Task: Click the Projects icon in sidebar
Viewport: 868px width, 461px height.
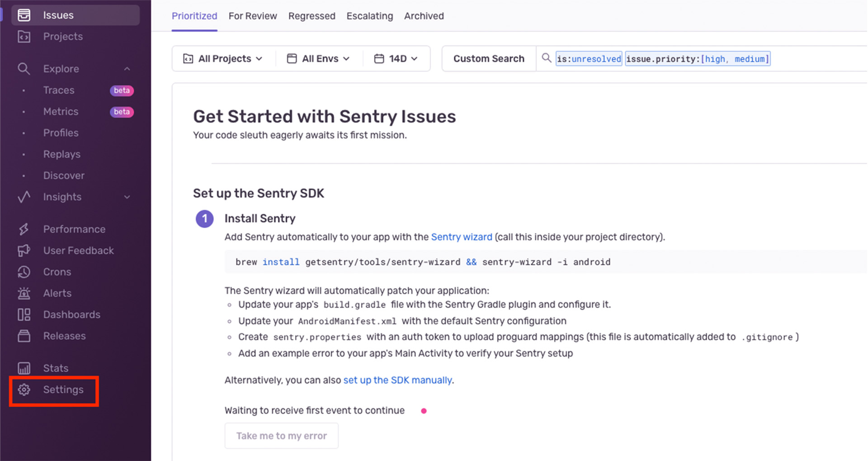Action: tap(24, 37)
